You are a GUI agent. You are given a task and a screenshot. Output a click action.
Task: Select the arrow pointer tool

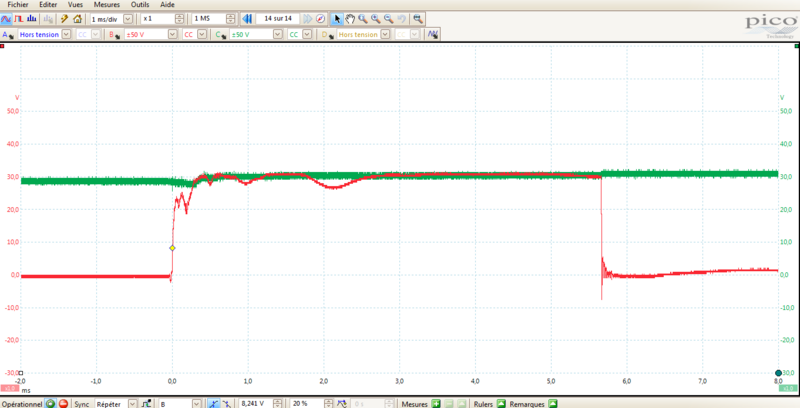(x=336, y=19)
